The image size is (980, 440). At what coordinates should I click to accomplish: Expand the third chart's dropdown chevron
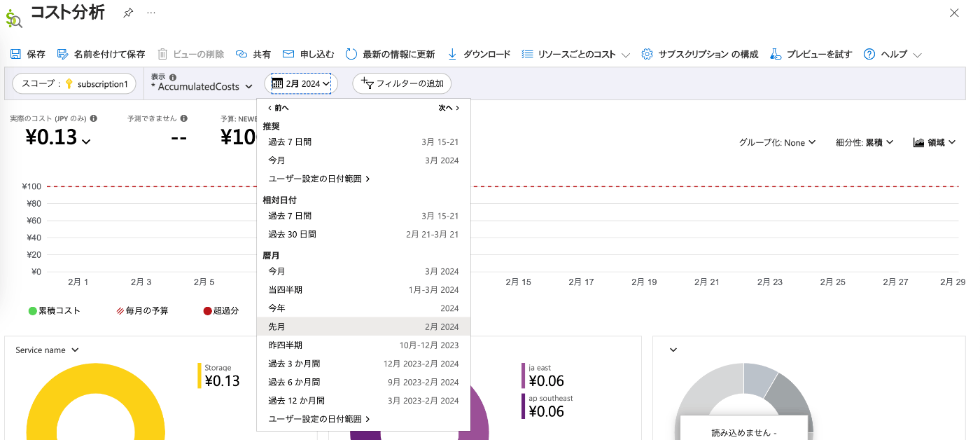tap(673, 350)
